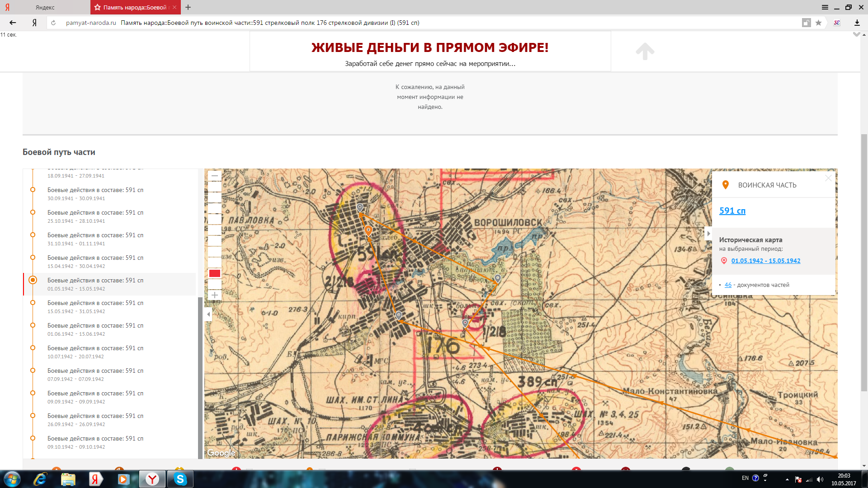Open the 591 сп unit link
This screenshot has width=868, height=488.
732,211
